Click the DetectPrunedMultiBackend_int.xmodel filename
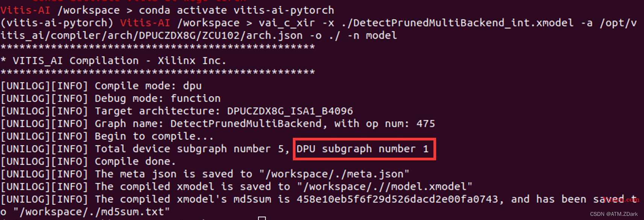This screenshot has height=220, width=644. [x=458, y=23]
